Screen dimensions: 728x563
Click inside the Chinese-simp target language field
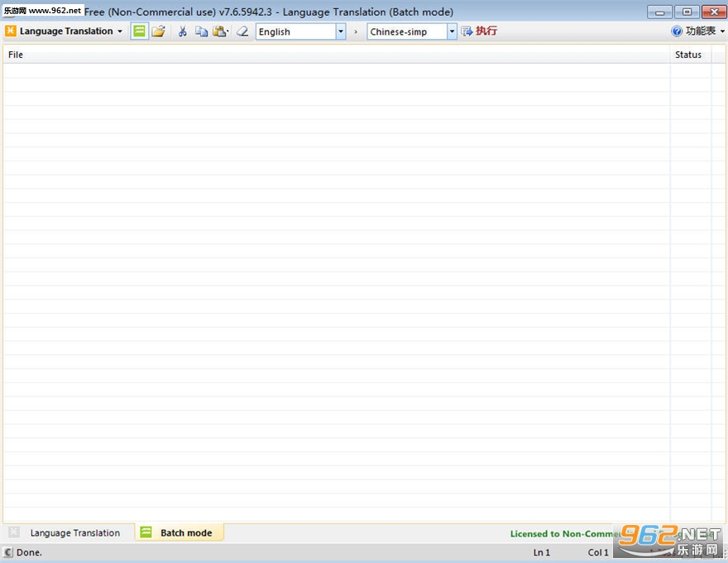(407, 31)
